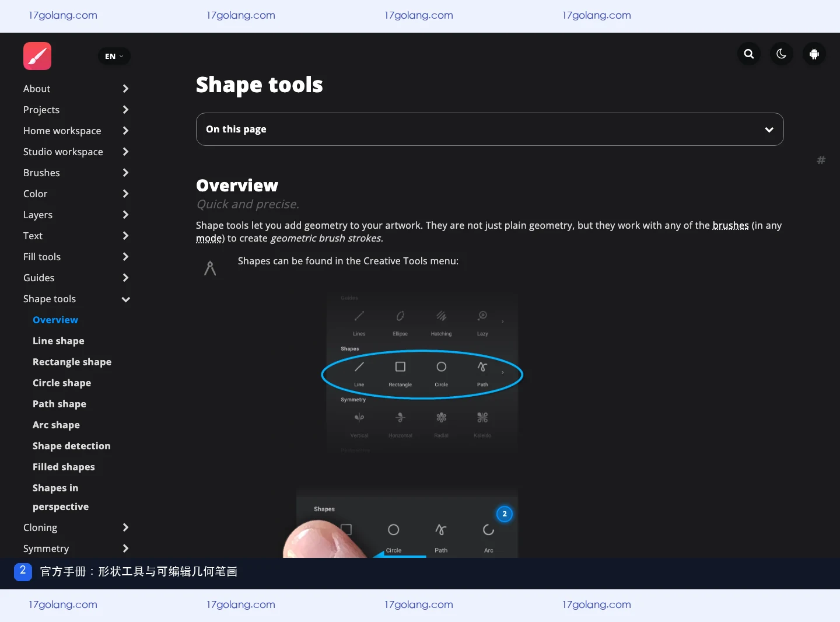Open the search button

(749, 54)
